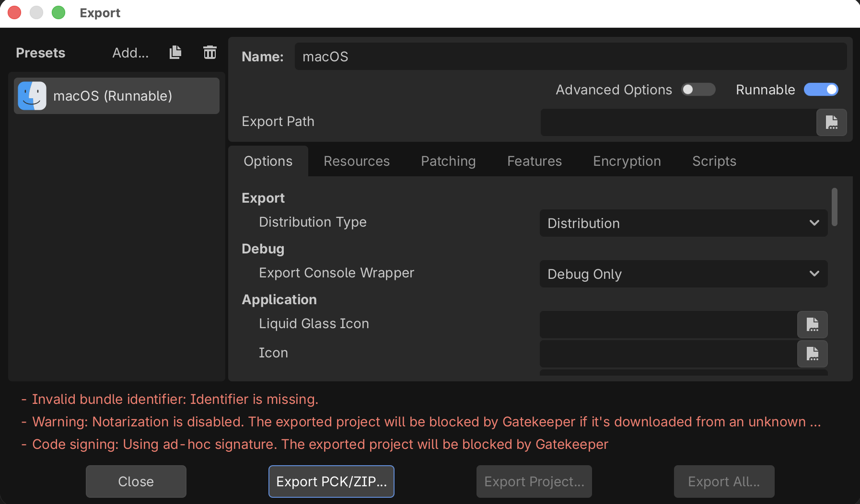
Task: Open Distribution Type dropdown
Action: pos(683,223)
